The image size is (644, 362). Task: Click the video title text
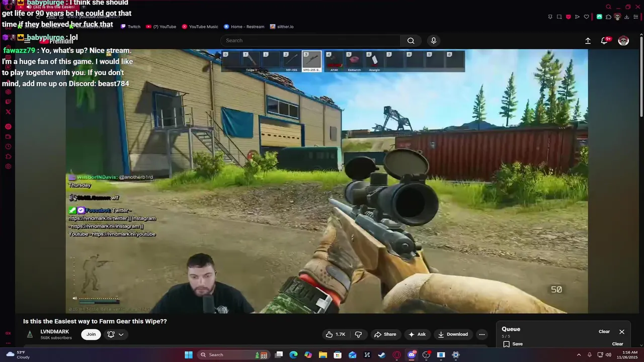click(x=95, y=321)
